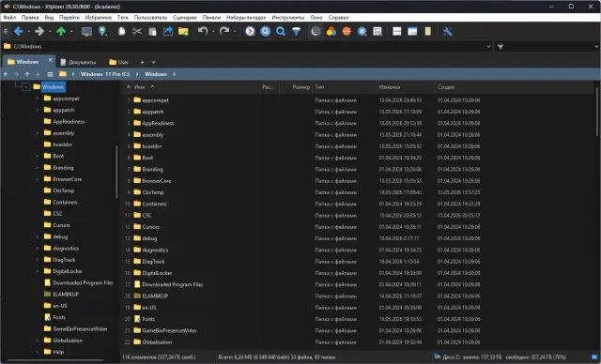Click the grid view icon
This screenshot has width=601, height=364.
point(378,31)
